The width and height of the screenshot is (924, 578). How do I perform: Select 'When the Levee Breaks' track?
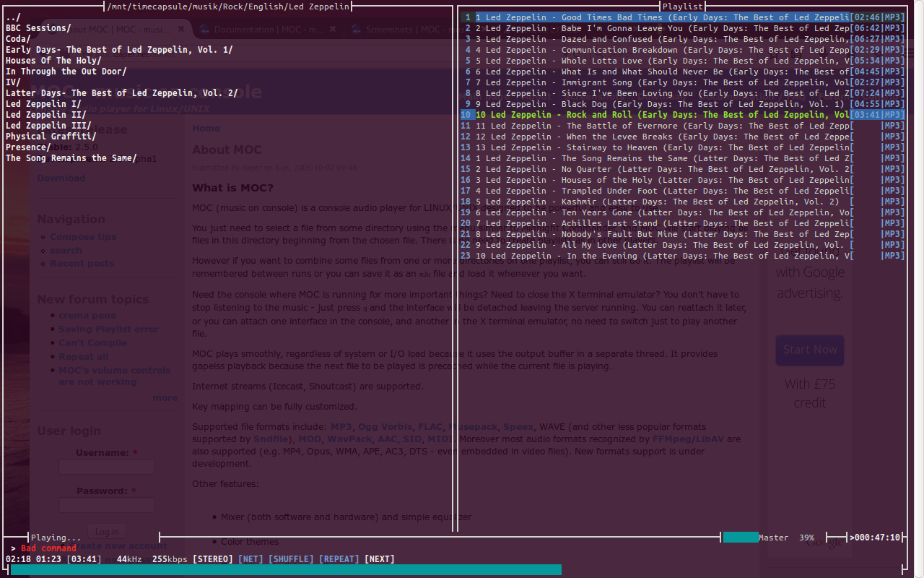(x=682, y=137)
